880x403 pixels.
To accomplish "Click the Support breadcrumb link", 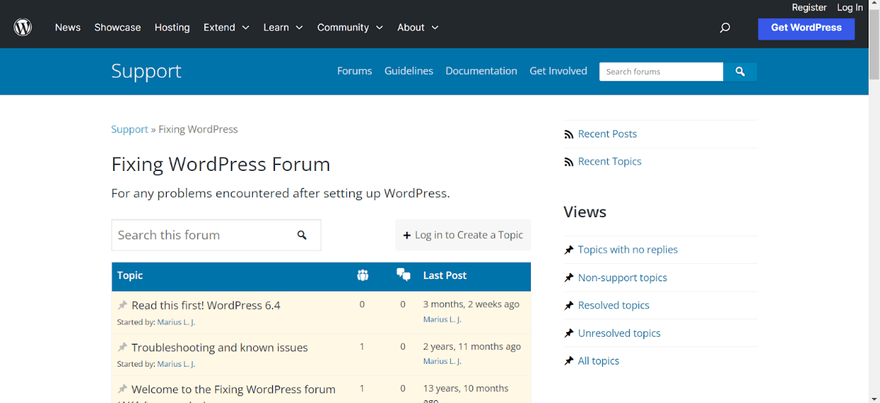I will pyautogui.click(x=129, y=130).
